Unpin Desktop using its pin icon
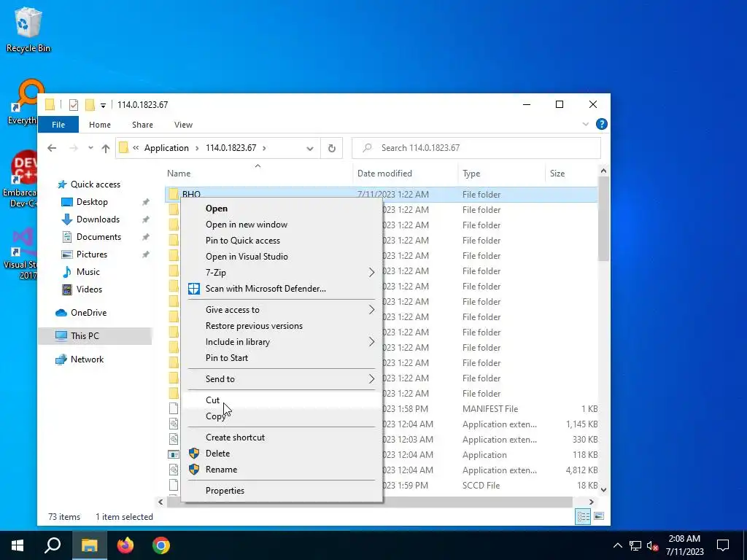This screenshot has width=747, height=560. [146, 203]
